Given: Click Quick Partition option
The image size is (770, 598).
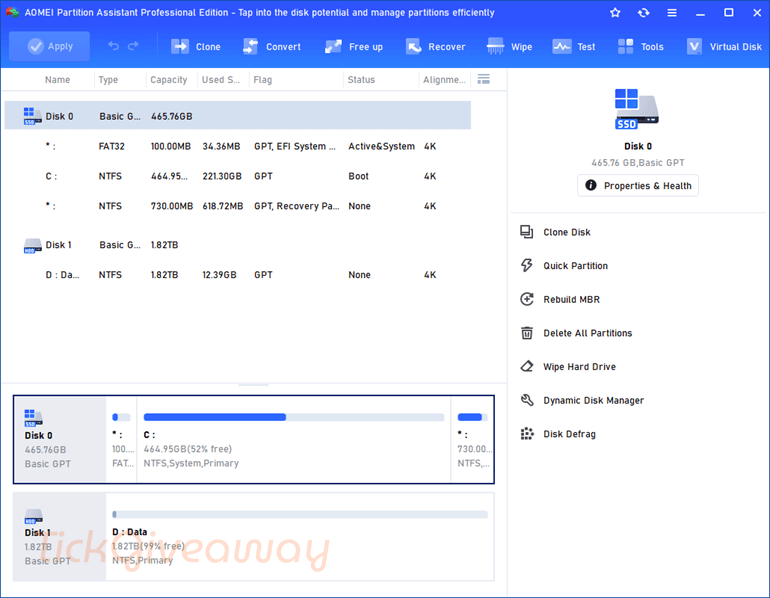Looking at the screenshot, I should pyautogui.click(x=575, y=266).
